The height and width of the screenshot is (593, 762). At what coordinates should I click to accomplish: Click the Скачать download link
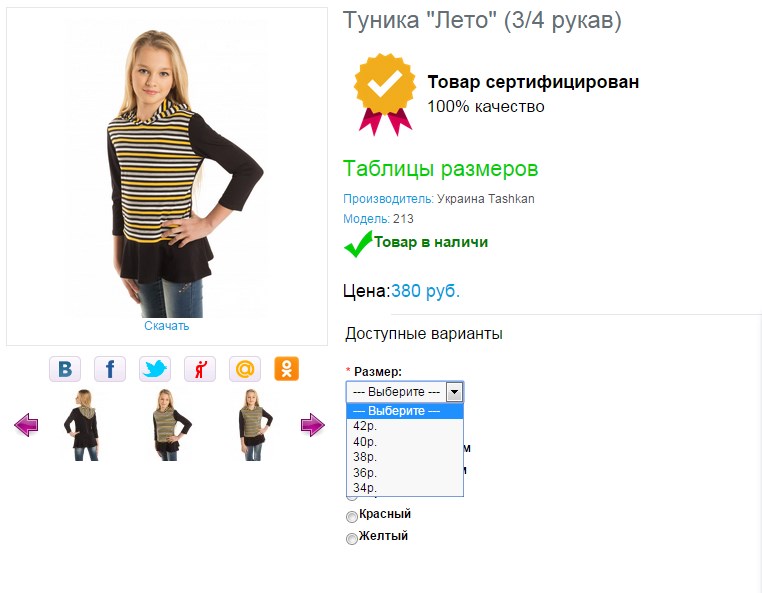[167, 326]
